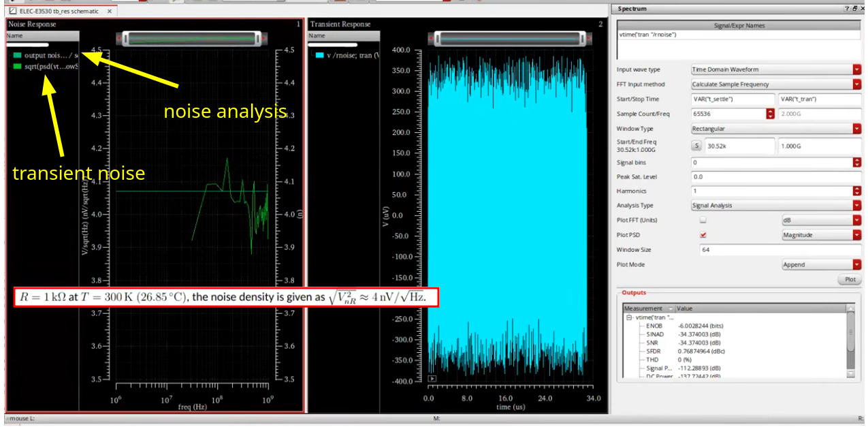This screenshot has width=868, height=427.
Task: Undock the Spectrum panel with float icon
Action: pyautogui.click(x=854, y=9)
